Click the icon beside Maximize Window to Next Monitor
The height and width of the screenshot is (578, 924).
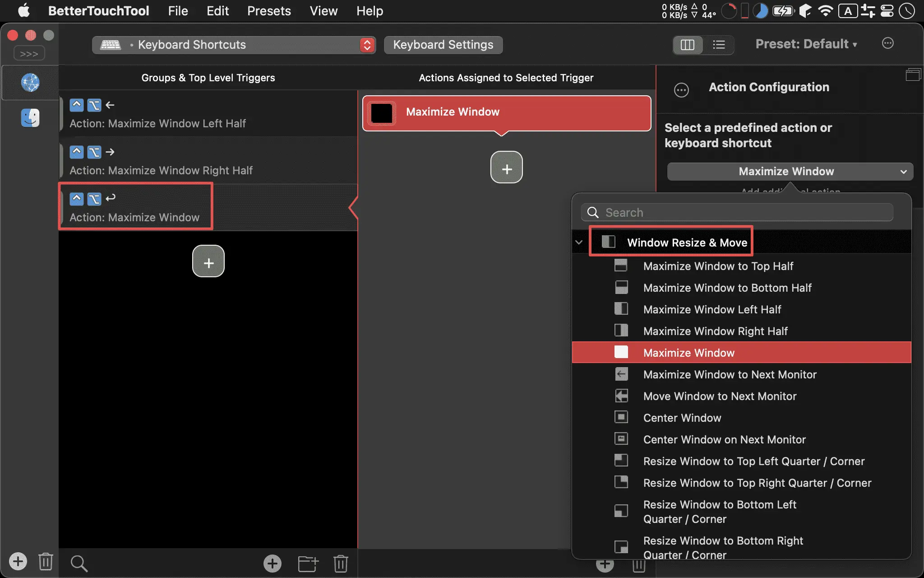pyautogui.click(x=621, y=374)
